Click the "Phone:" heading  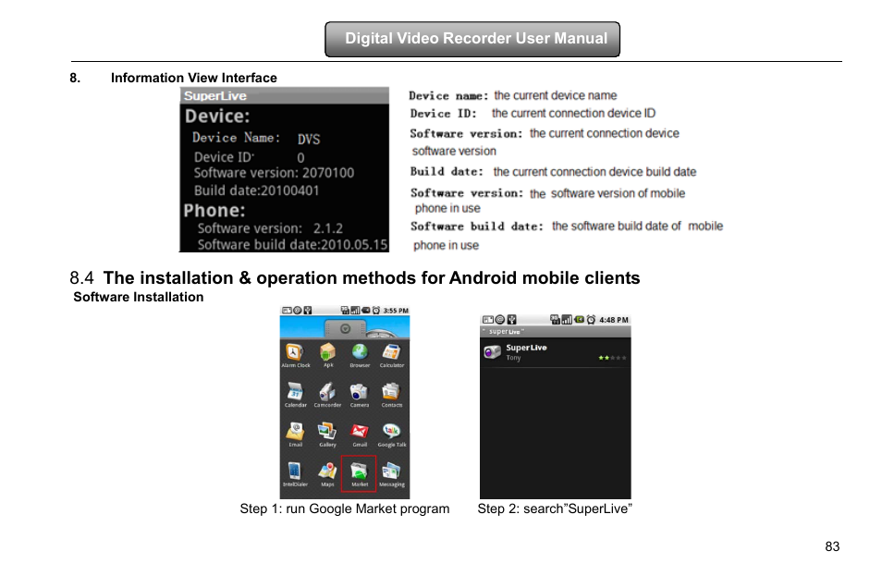pos(214,211)
